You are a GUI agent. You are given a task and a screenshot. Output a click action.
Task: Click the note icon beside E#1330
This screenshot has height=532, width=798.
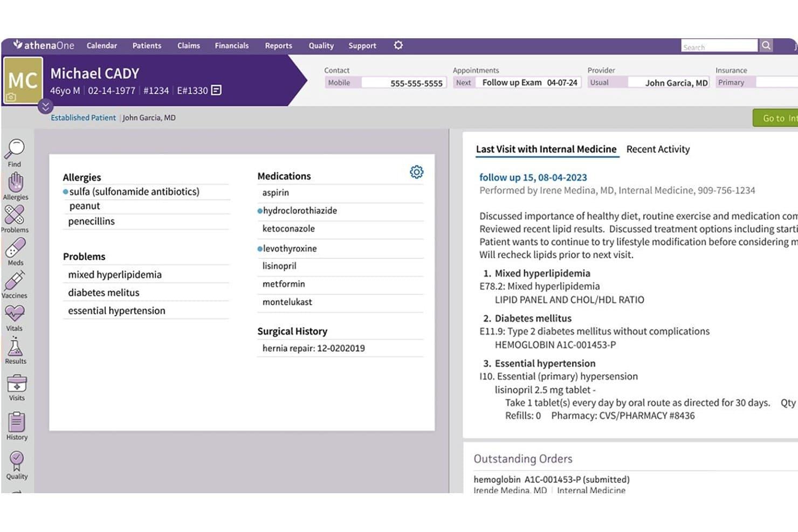tap(216, 90)
